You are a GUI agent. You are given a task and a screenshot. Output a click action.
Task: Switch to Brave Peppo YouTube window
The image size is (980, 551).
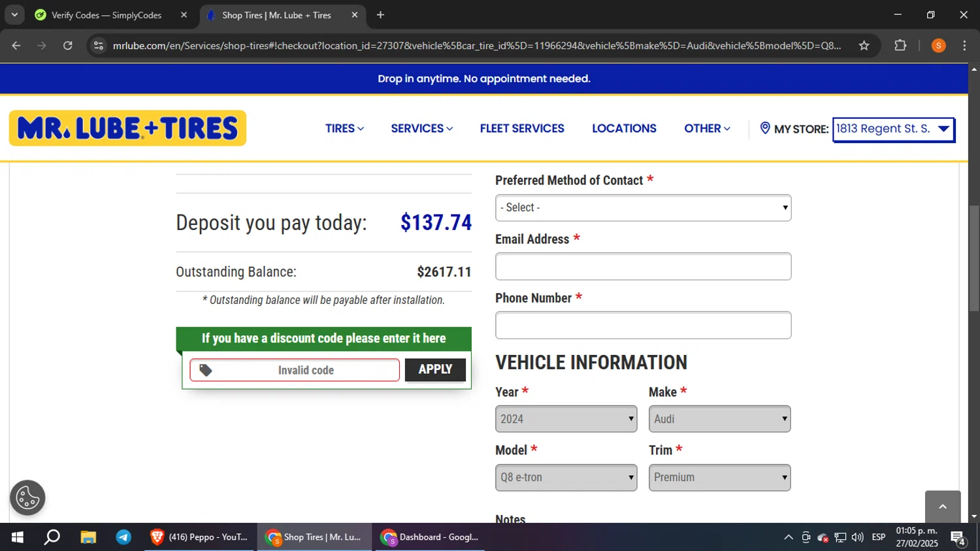coord(199,537)
